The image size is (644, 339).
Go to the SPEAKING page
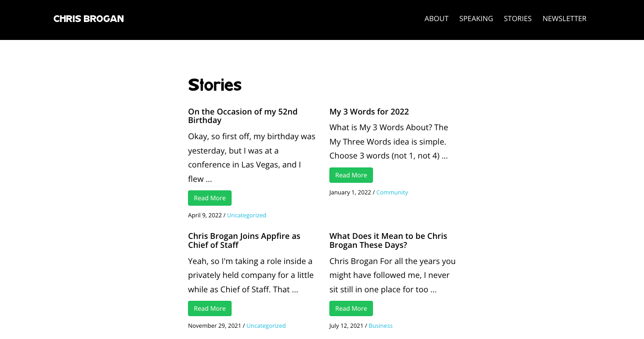click(476, 18)
